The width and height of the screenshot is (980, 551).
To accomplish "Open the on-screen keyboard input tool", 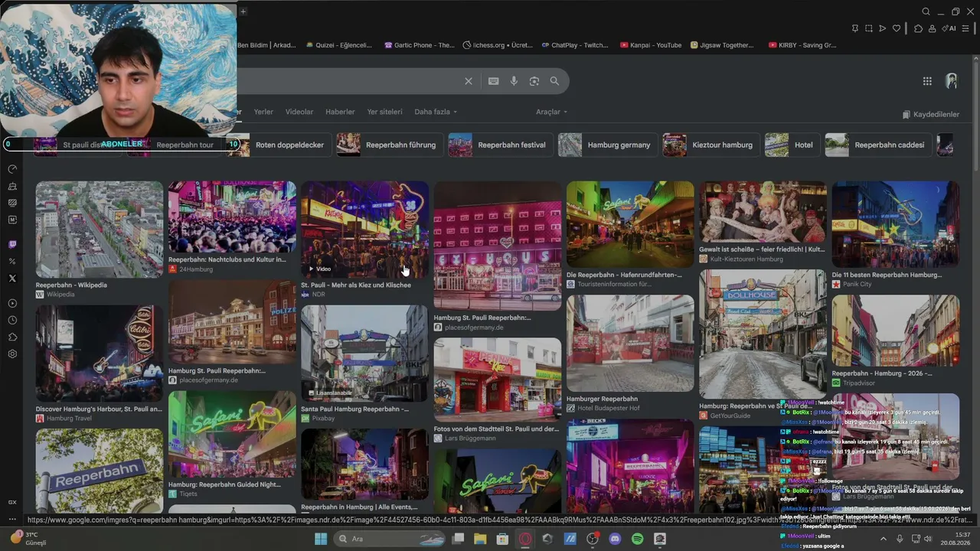I will (494, 81).
